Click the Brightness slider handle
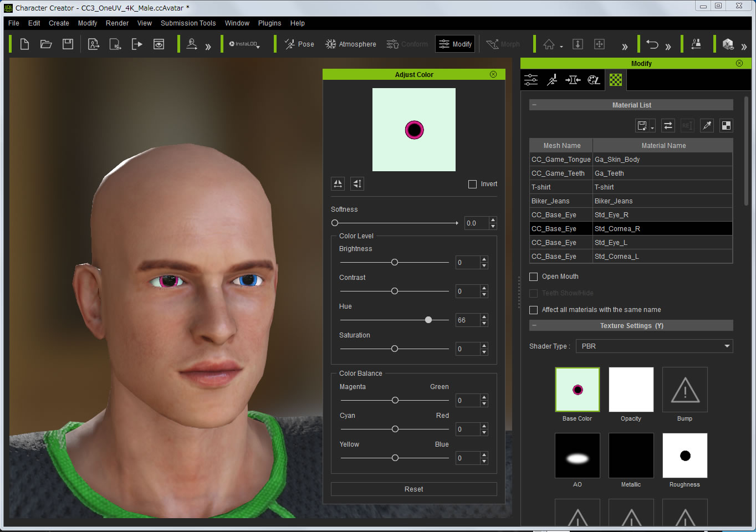Screen dimensions: 756x532 coord(395,262)
